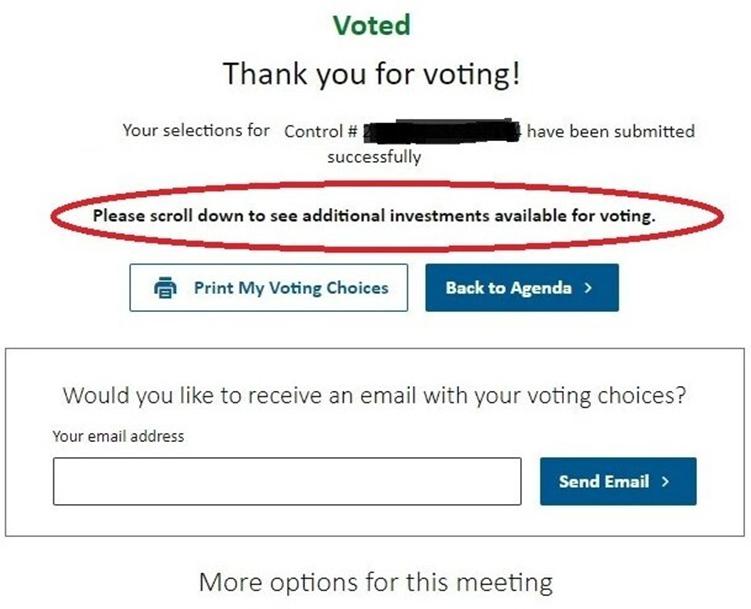Click the green Voted heading
The image size is (751, 609).
(x=371, y=25)
